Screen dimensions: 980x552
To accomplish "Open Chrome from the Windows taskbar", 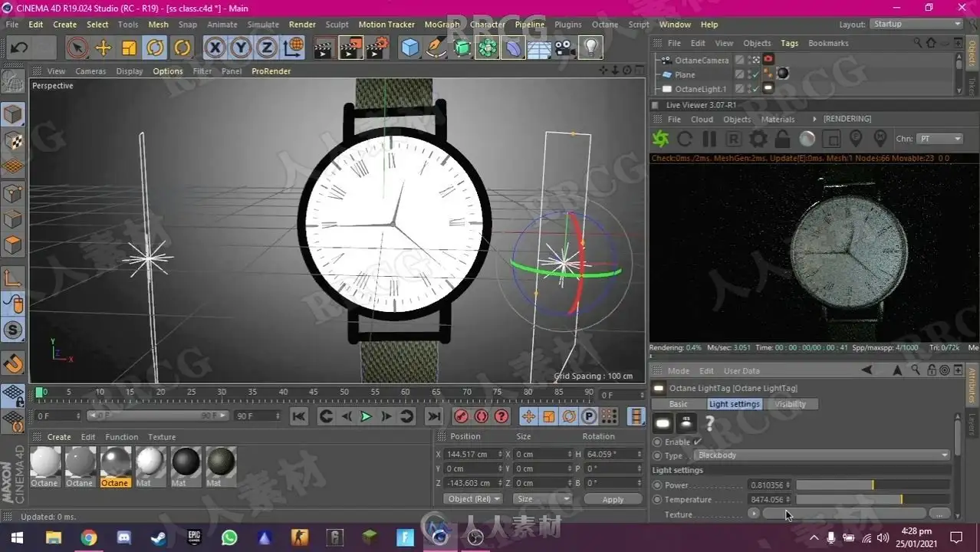I will coord(89,538).
